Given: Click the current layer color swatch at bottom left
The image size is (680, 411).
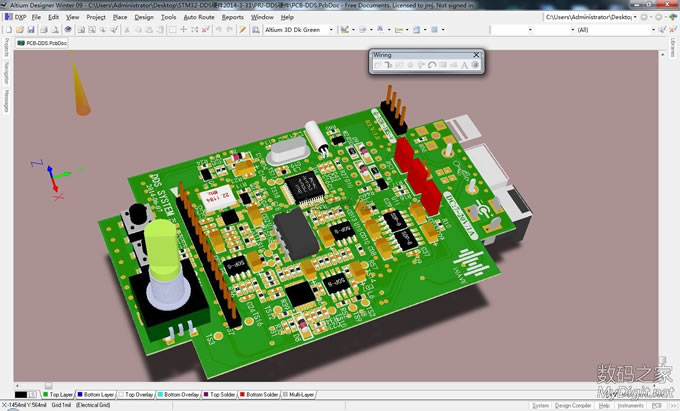Looking at the screenshot, I should (20, 395).
